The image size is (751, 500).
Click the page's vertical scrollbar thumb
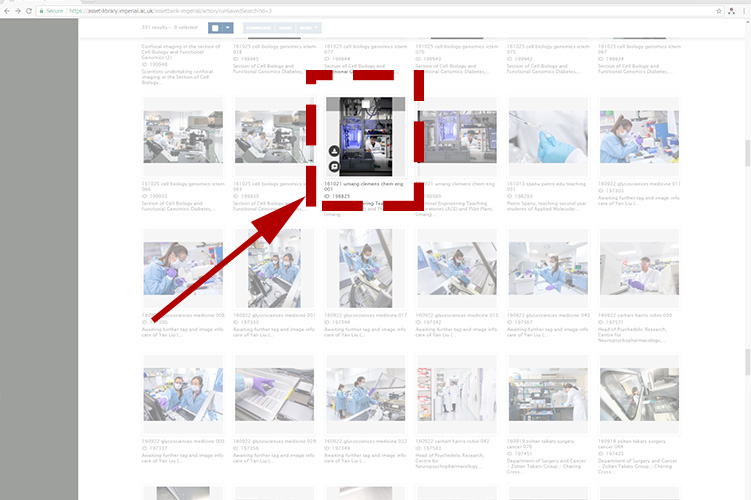click(745, 153)
